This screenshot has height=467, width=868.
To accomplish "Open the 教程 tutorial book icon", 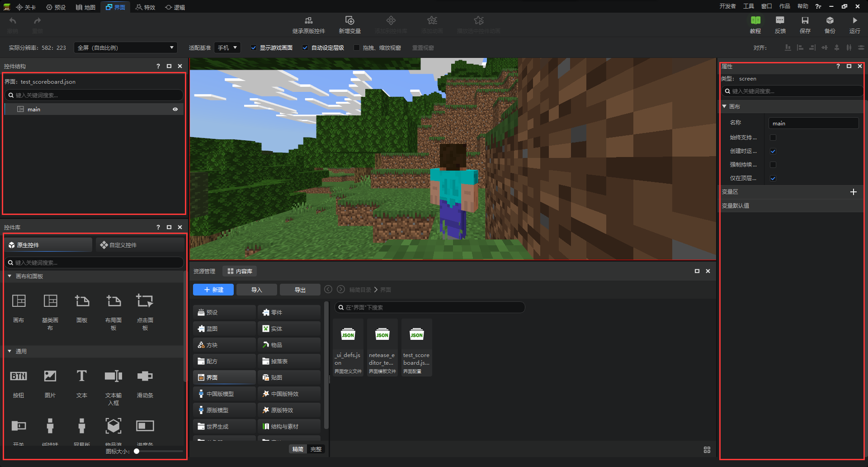I will (x=755, y=20).
